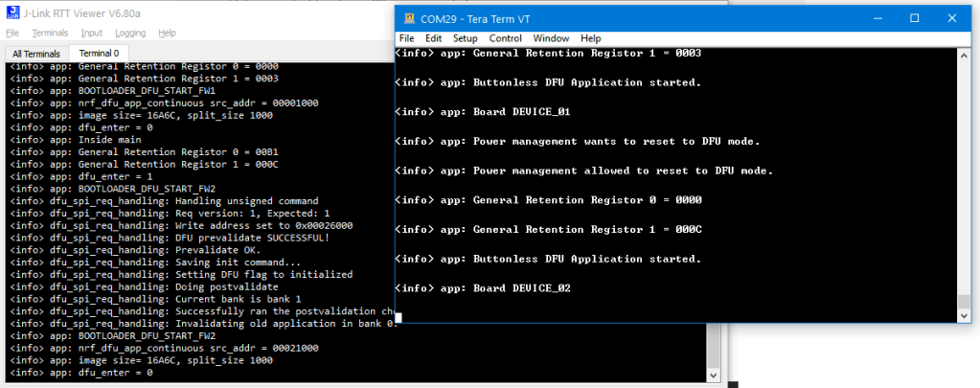
Task: Open the Control menu in Tera Term
Action: coord(505,38)
